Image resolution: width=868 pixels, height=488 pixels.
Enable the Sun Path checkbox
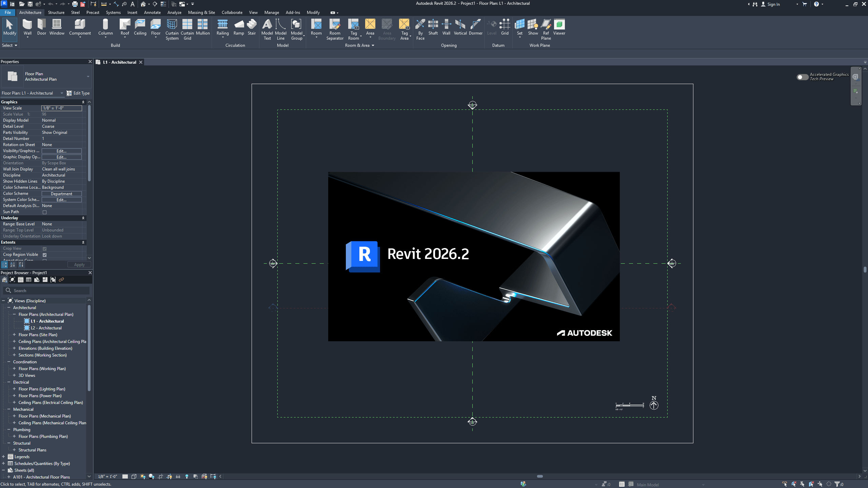45,212
